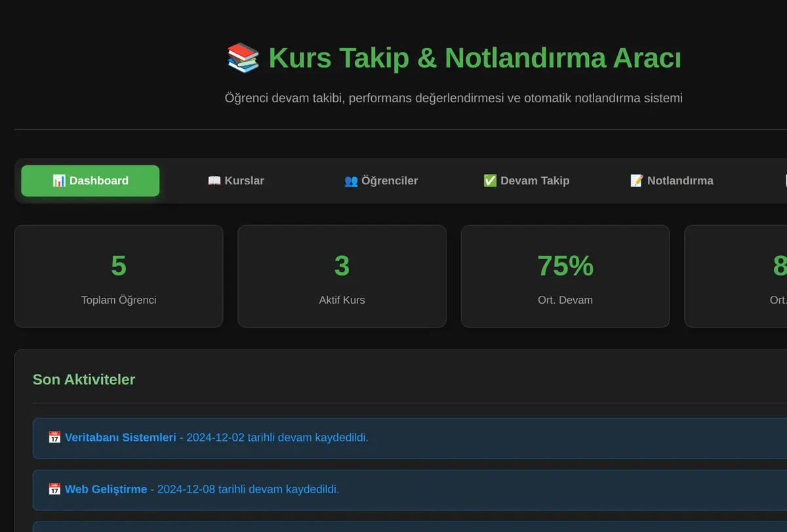787x532 pixels.
Task: Open the Dashboard tab
Action: pos(90,180)
